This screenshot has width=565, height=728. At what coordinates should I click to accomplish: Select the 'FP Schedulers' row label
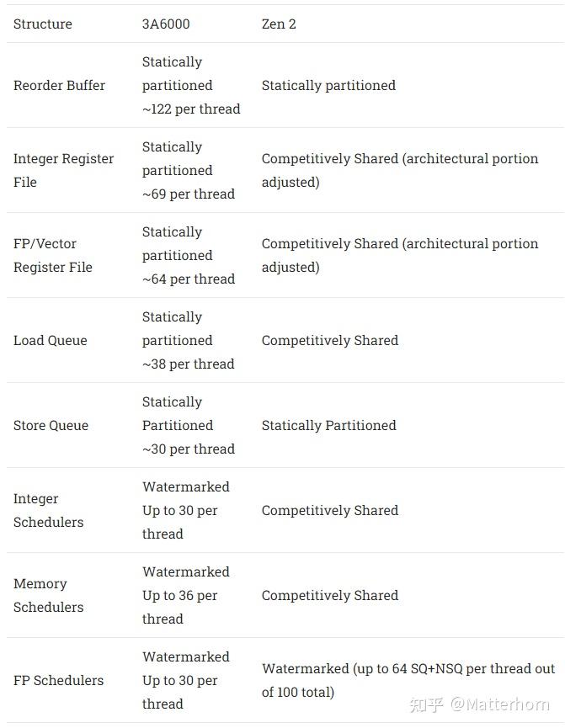[x=59, y=680]
